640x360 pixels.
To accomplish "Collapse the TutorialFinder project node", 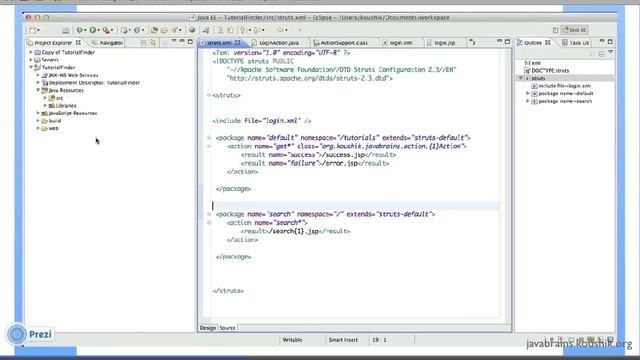I will click(x=31, y=67).
